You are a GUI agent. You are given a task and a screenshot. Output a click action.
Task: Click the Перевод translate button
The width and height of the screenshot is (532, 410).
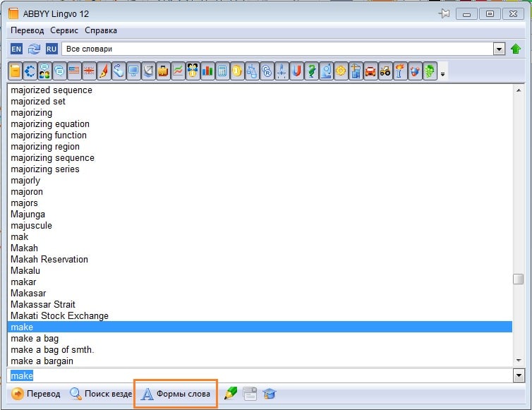[36, 394]
